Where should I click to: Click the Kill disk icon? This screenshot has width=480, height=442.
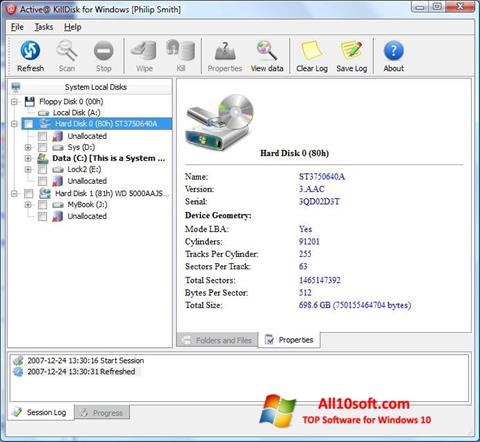coord(181,51)
